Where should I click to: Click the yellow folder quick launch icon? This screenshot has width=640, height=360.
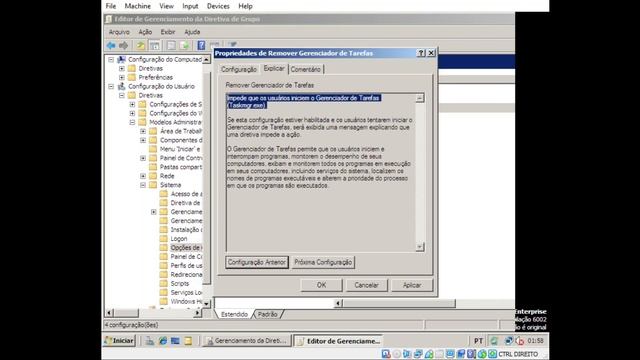tap(188, 341)
